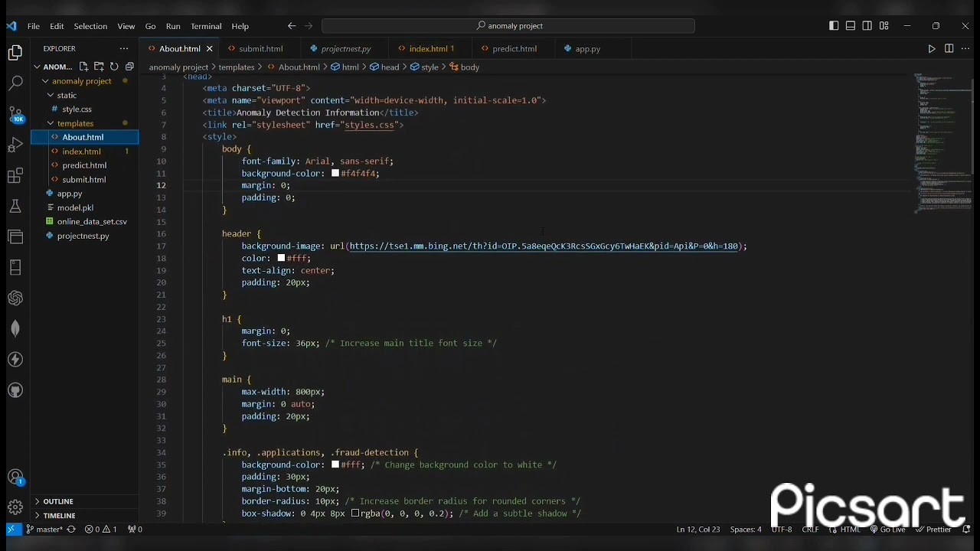Image resolution: width=980 pixels, height=551 pixels.
Task: Toggle primary side bar visibility
Action: [x=834, y=25]
